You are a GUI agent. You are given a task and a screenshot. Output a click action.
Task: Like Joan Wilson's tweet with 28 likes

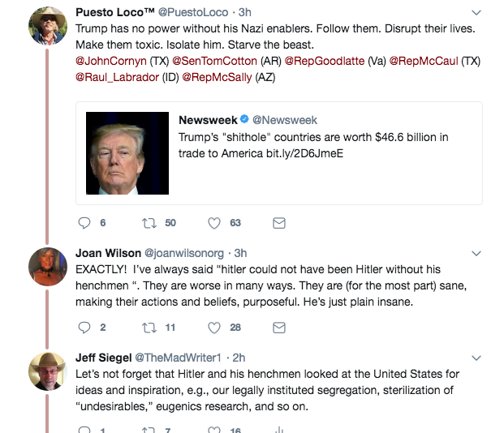coord(214,328)
